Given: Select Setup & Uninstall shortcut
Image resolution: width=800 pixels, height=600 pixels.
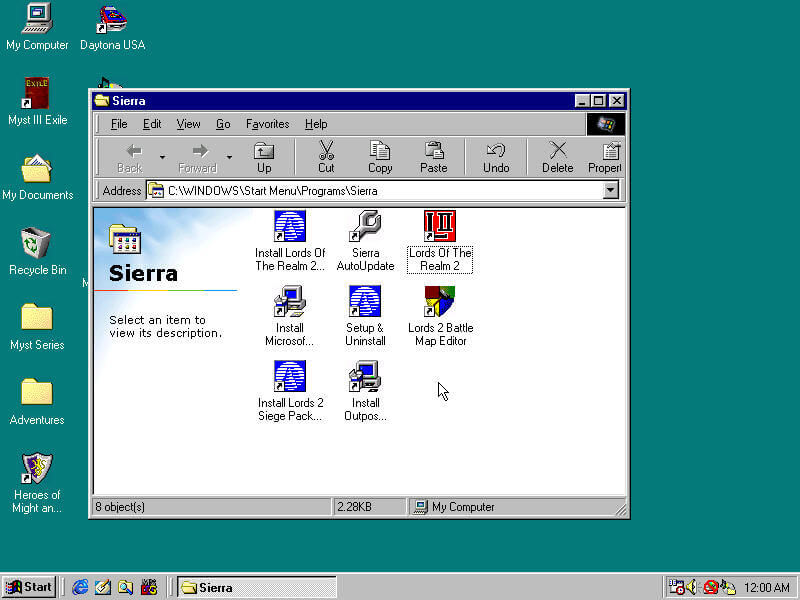Looking at the screenshot, I should [x=365, y=303].
